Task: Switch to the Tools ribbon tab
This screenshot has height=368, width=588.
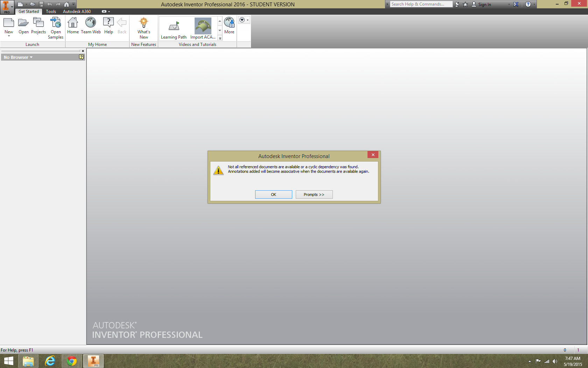Action: [x=51, y=11]
